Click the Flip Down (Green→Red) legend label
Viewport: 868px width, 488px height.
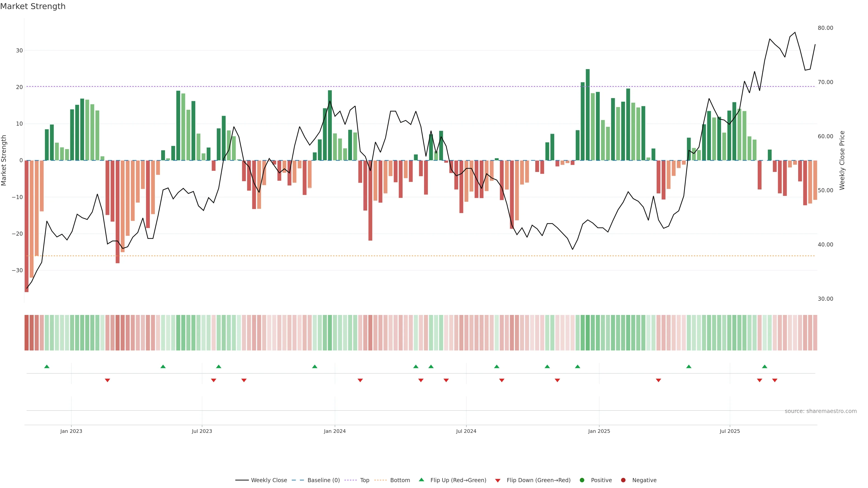538,480
